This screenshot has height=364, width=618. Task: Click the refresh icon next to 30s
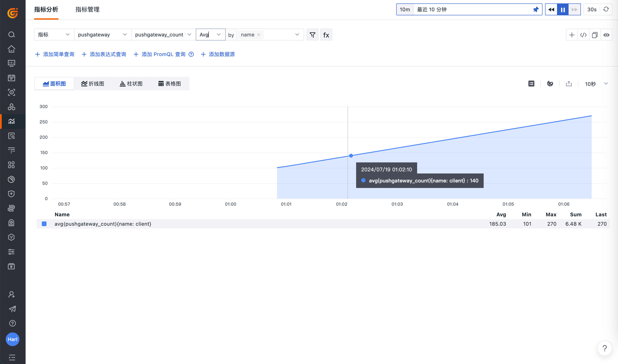(606, 9)
